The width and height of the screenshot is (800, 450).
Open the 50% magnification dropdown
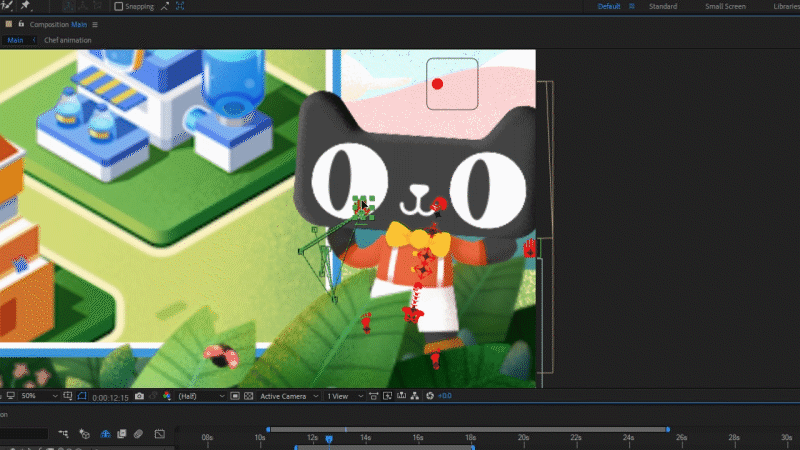click(39, 396)
